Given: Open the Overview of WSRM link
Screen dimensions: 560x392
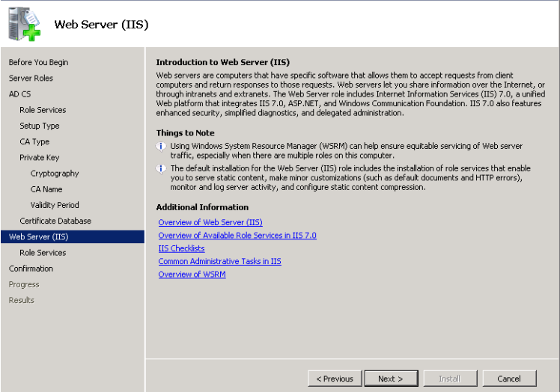Looking at the screenshot, I should (192, 275).
